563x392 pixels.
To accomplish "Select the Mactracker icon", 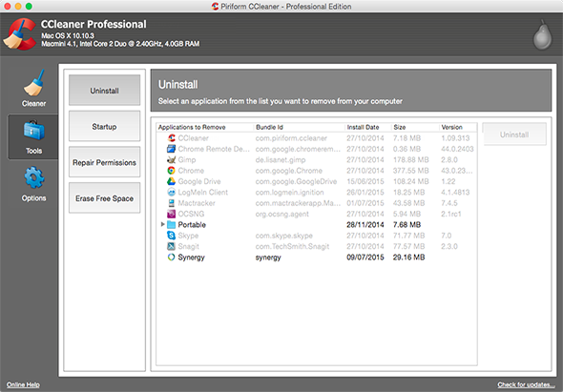I will tap(172, 203).
